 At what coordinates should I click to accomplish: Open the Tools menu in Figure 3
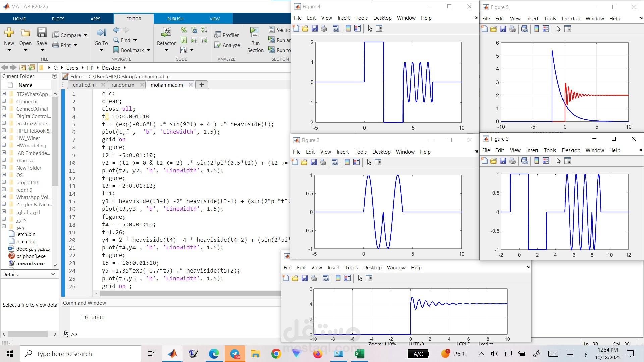click(x=550, y=150)
